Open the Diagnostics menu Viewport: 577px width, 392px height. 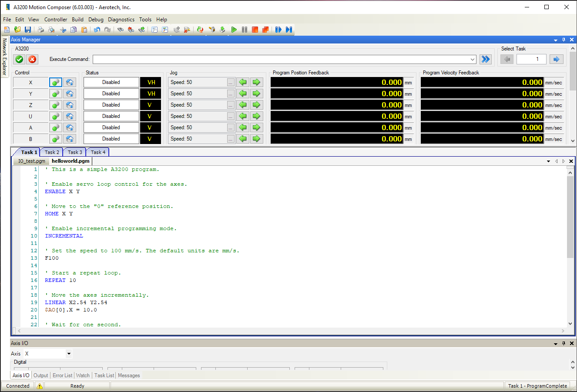[x=121, y=20]
